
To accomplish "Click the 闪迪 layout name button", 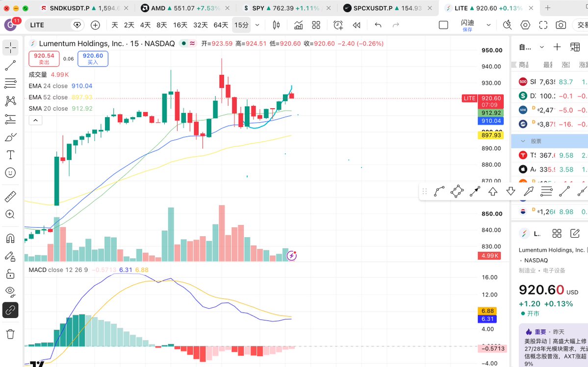I will 467,25.
